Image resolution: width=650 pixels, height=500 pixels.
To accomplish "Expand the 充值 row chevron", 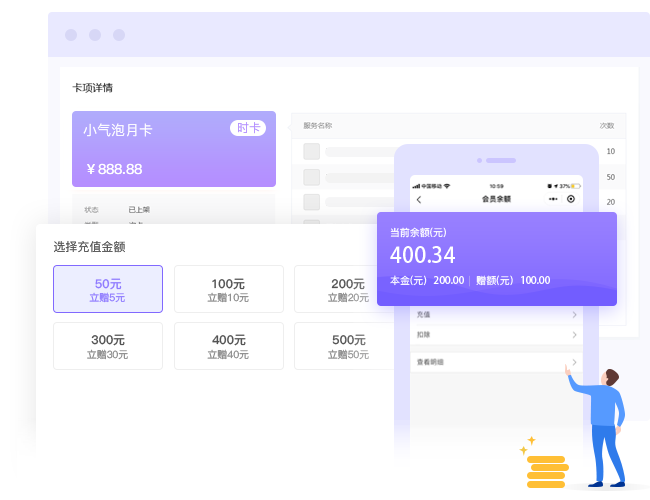I will 574,315.
